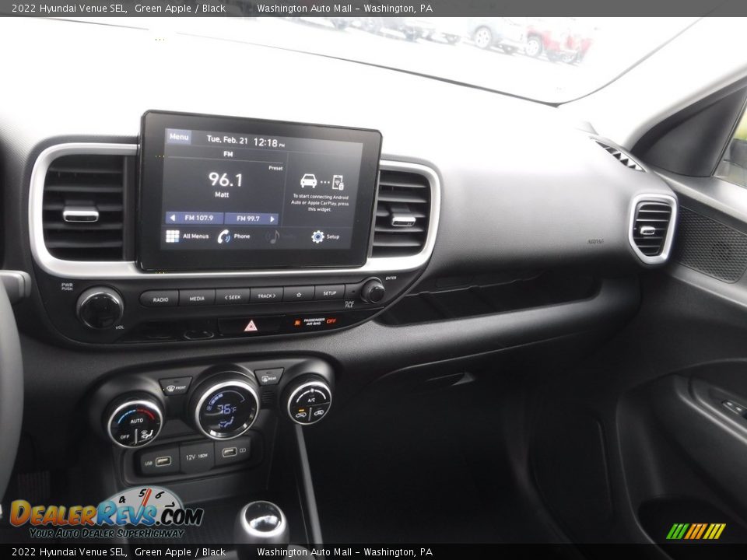Toggle the air recirculation button with amber light
The height and width of the screenshot is (560, 747).
[x=300, y=415]
